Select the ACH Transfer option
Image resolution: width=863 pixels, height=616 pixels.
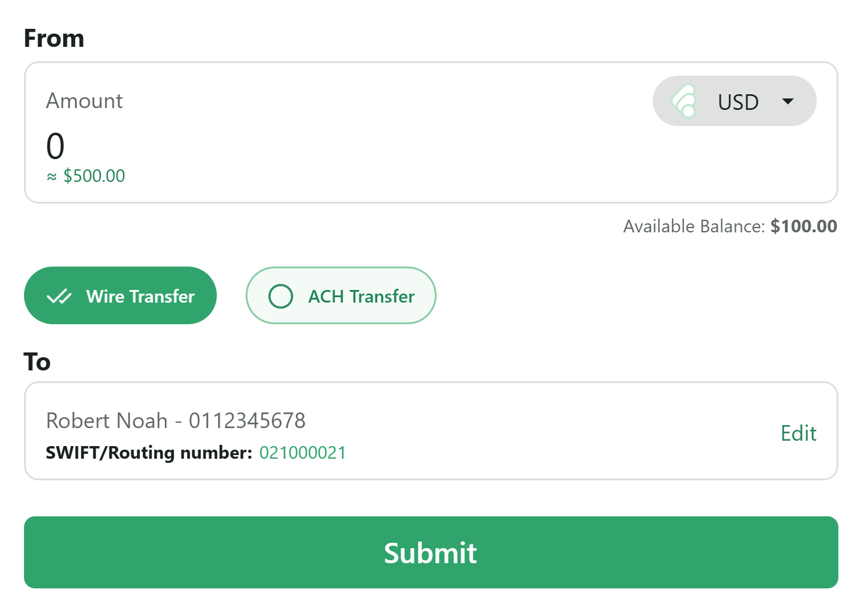[x=341, y=295]
